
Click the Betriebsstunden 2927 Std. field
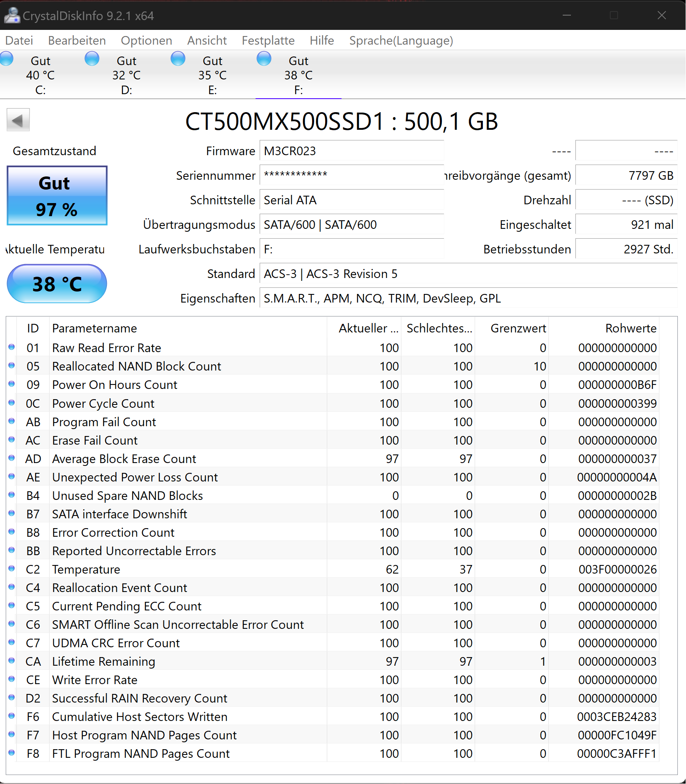627,249
